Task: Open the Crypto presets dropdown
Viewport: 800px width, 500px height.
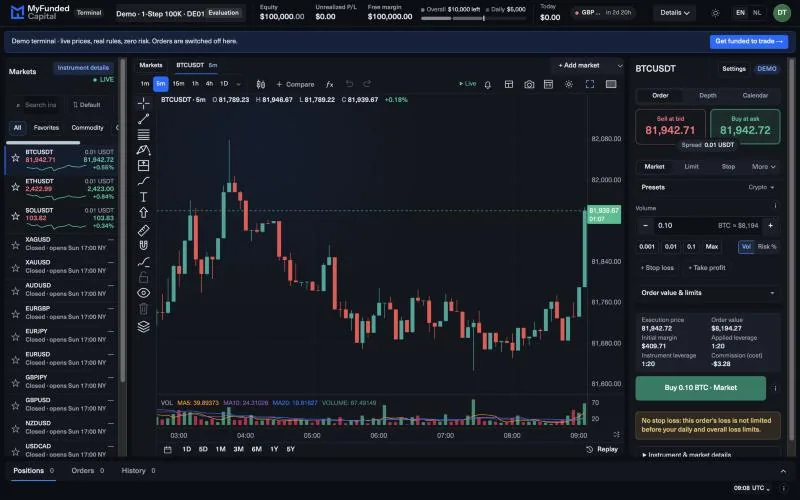Action: click(x=761, y=187)
